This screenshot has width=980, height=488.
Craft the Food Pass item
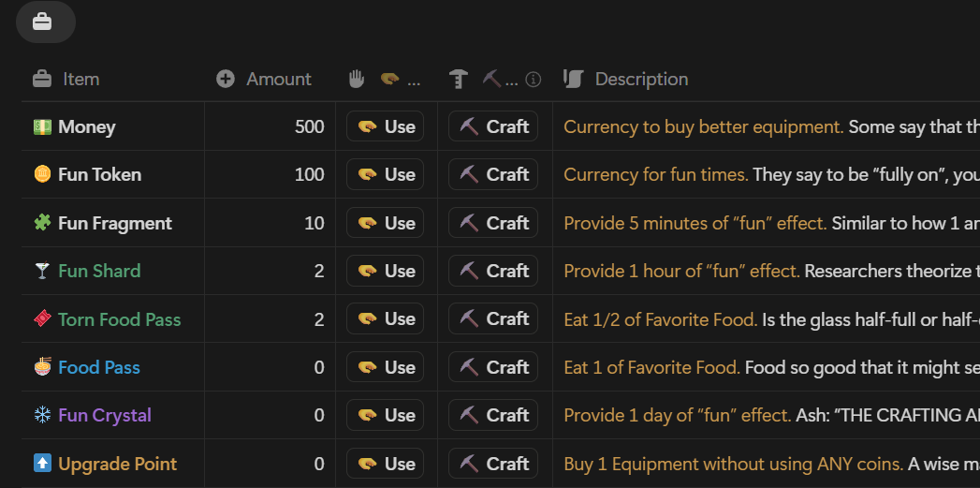[x=493, y=367]
